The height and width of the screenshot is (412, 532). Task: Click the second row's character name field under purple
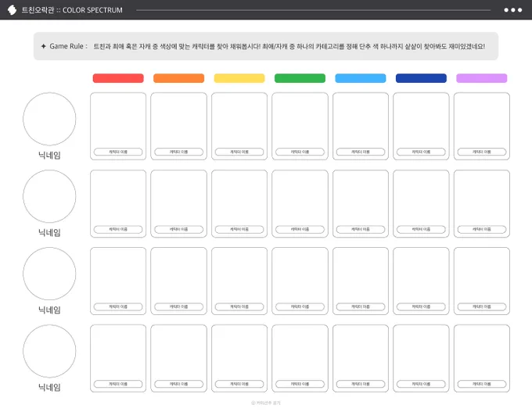[482, 229]
